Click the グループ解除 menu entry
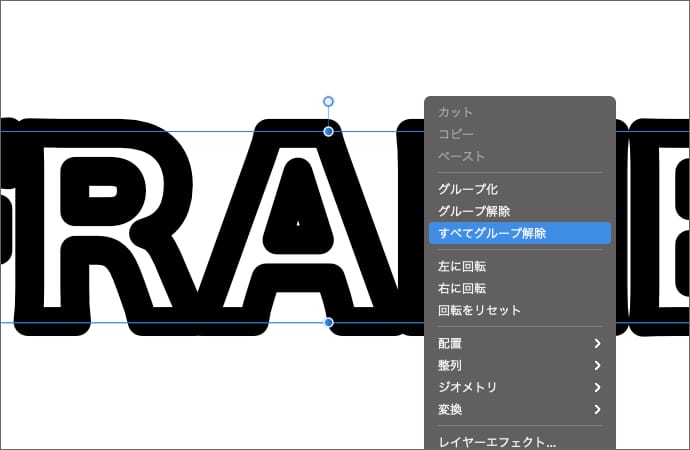 [474, 211]
